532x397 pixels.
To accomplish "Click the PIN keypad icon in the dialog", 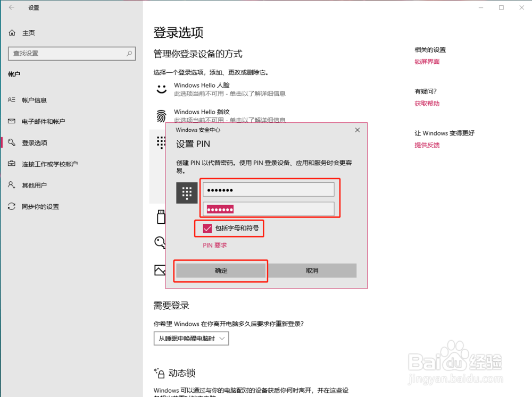I will pos(187,193).
